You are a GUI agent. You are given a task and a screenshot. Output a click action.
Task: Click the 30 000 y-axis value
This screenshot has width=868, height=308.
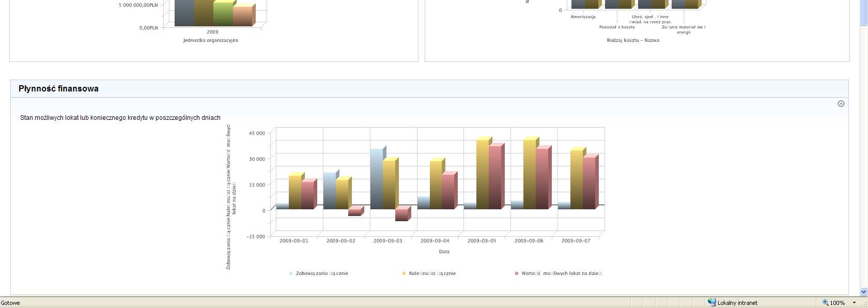(x=257, y=159)
